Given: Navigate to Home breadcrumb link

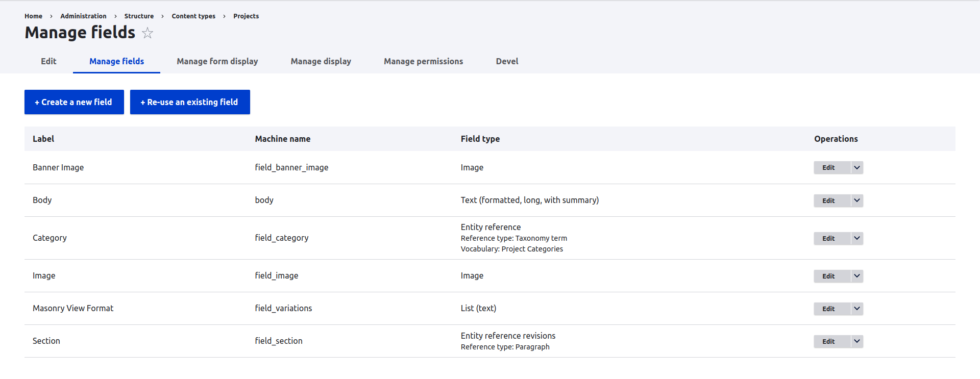Looking at the screenshot, I should click(33, 16).
